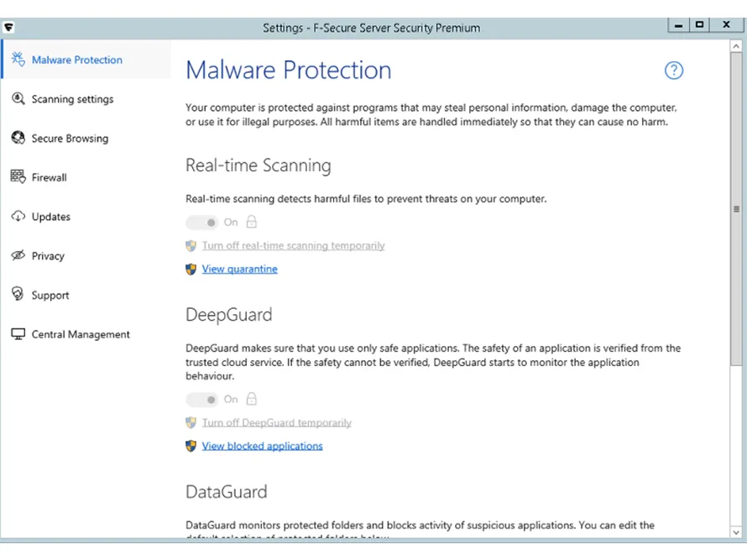Switch to the Central Management section
Image resolution: width=747 pixels, height=560 pixels.
81,334
